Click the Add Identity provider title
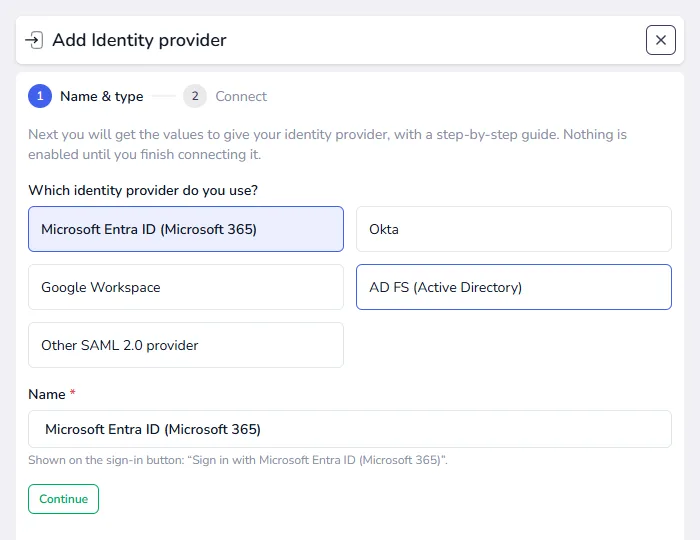 pyautogui.click(x=139, y=40)
